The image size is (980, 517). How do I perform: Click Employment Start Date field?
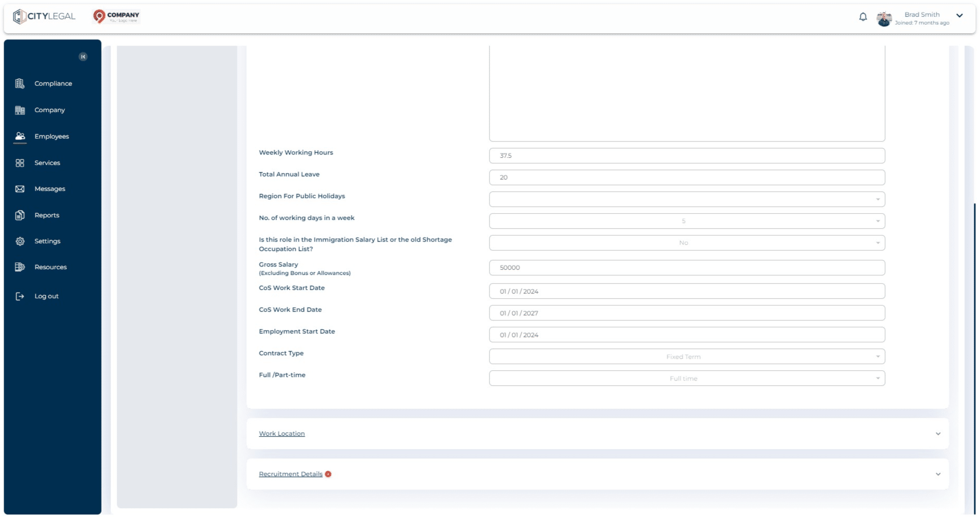pos(687,334)
